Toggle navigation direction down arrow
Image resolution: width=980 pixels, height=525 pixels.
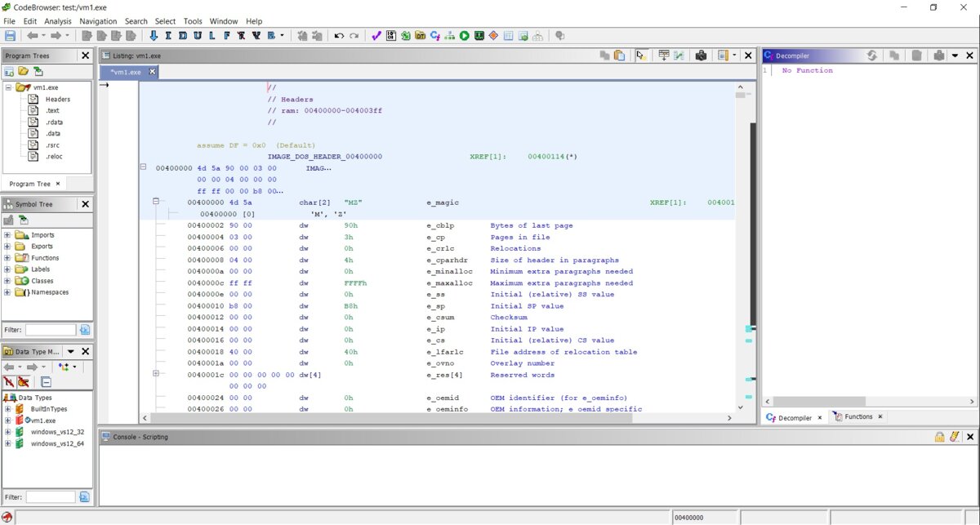[153, 36]
